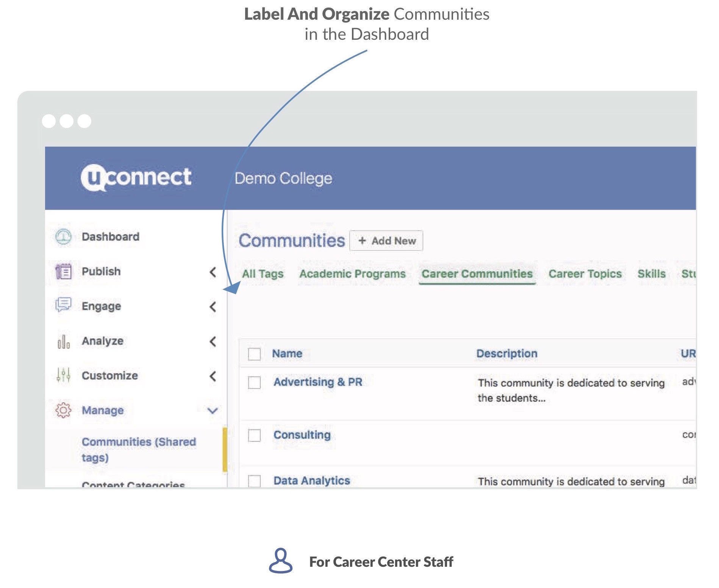Check the Advertising & PR row checkbox
Image resolution: width=719 pixels, height=588 pixels.
[x=254, y=382]
